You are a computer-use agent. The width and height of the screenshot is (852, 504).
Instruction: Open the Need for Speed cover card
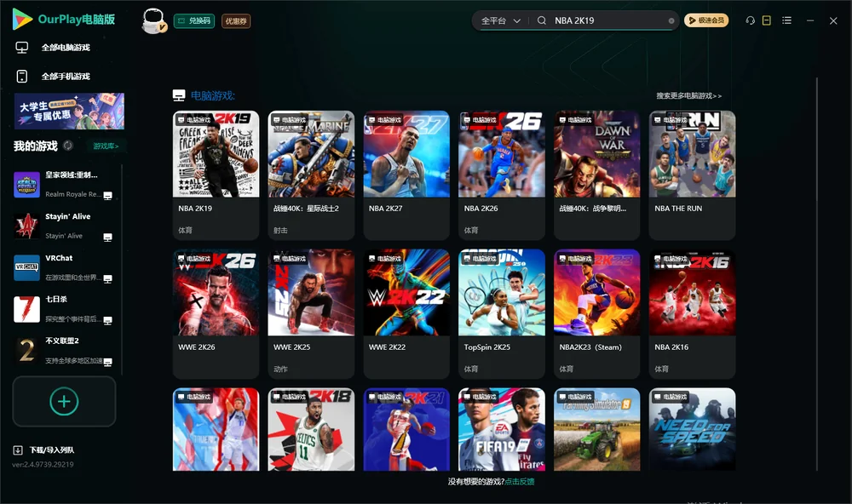point(692,429)
